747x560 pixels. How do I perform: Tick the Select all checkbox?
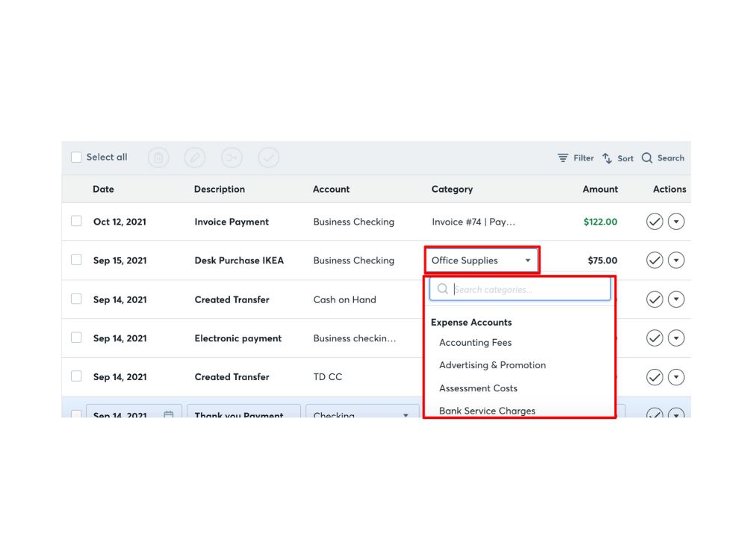[76, 157]
